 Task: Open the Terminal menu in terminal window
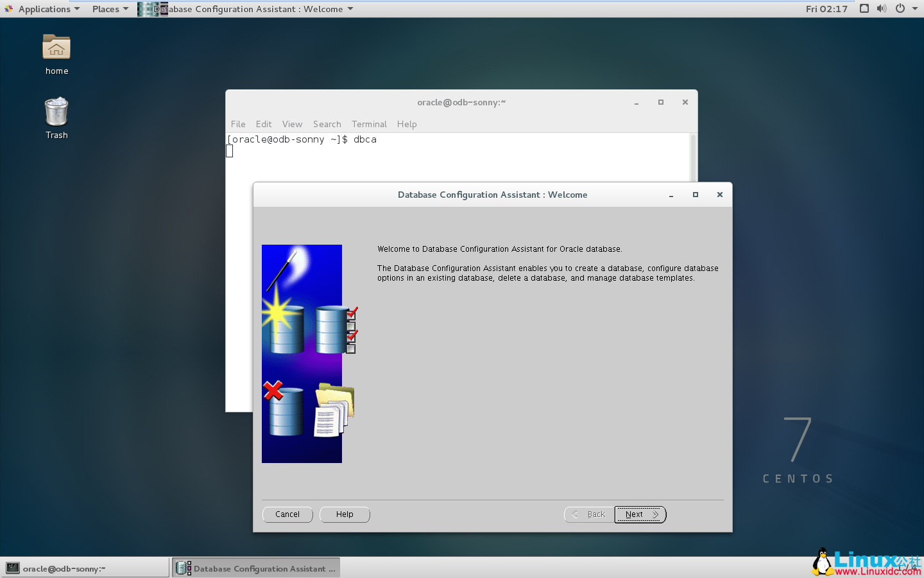click(x=369, y=124)
